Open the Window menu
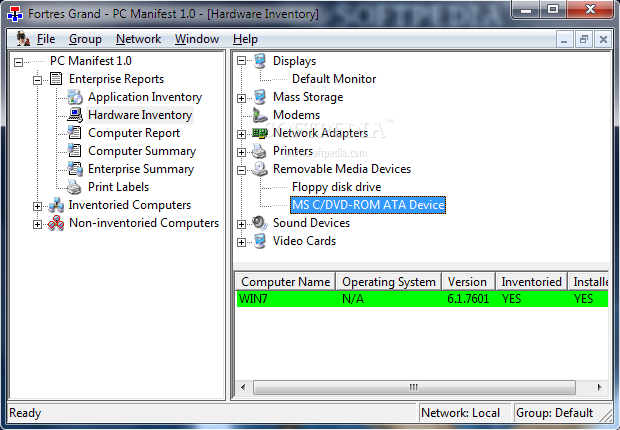Viewport: 620px width, 430px height. coord(197,39)
